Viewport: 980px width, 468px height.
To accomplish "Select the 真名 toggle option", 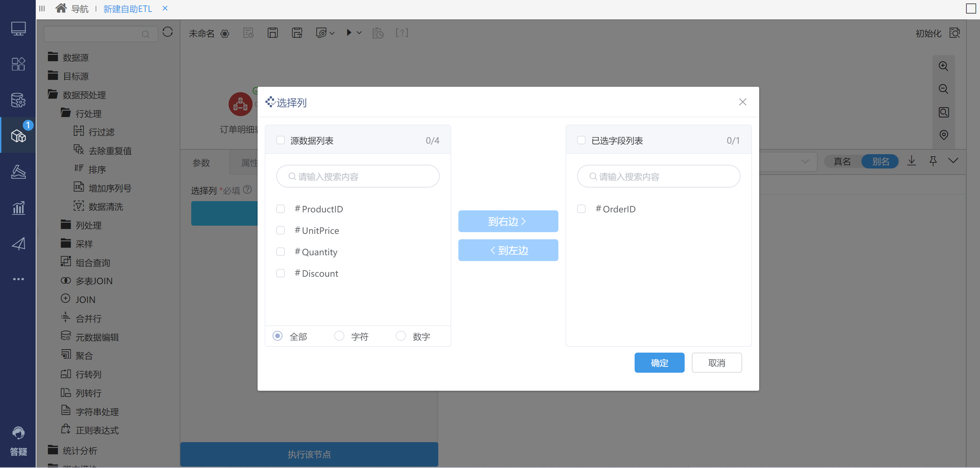I will 842,161.
